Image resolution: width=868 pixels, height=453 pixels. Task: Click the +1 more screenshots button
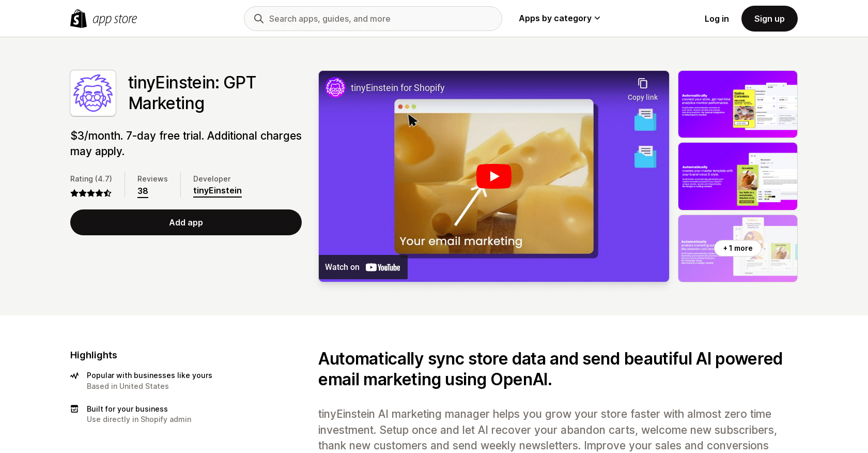coord(737,248)
